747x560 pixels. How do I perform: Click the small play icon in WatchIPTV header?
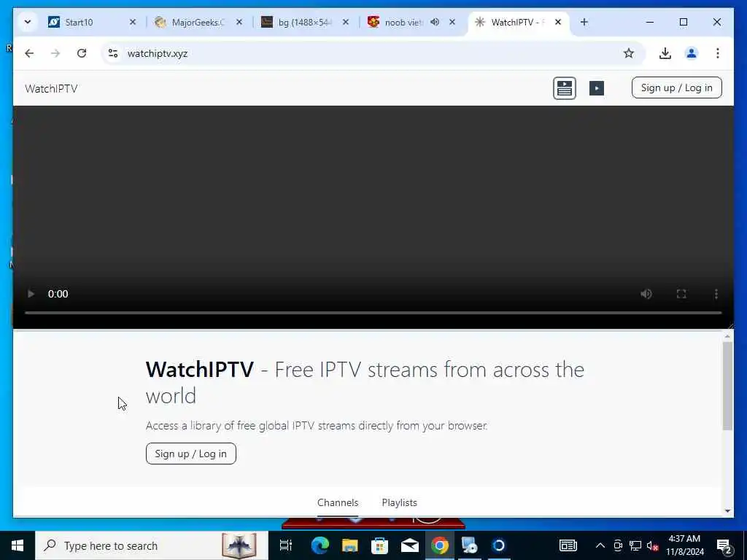(597, 88)
